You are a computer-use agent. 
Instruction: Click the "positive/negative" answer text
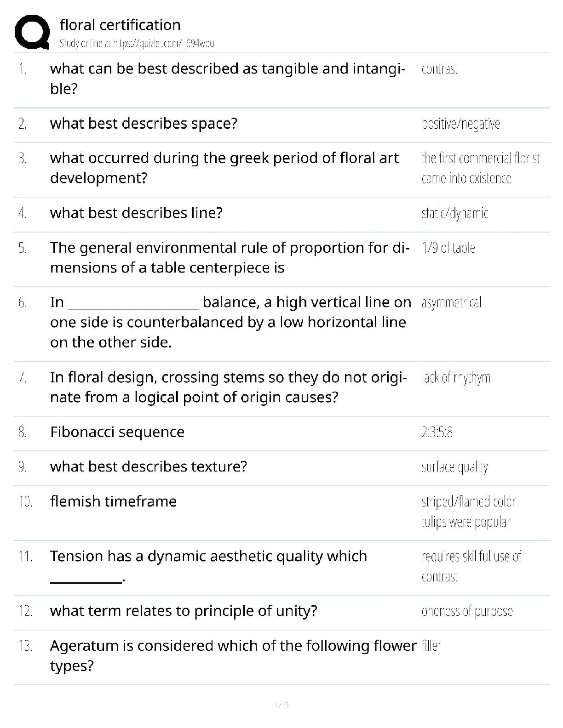point(460,124)
